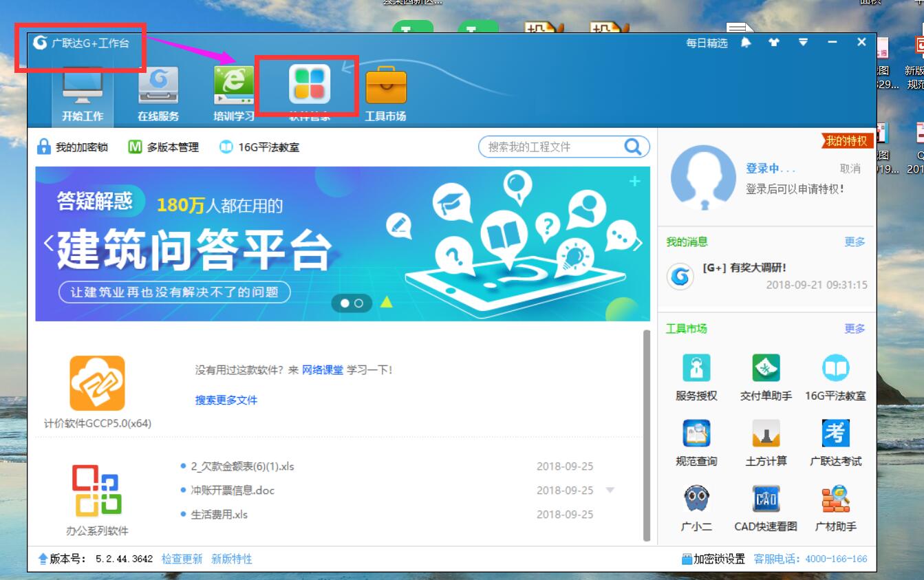Go to the 培训学习 tab
Viewport: 924px width, 580px height.
click(234, 94)
